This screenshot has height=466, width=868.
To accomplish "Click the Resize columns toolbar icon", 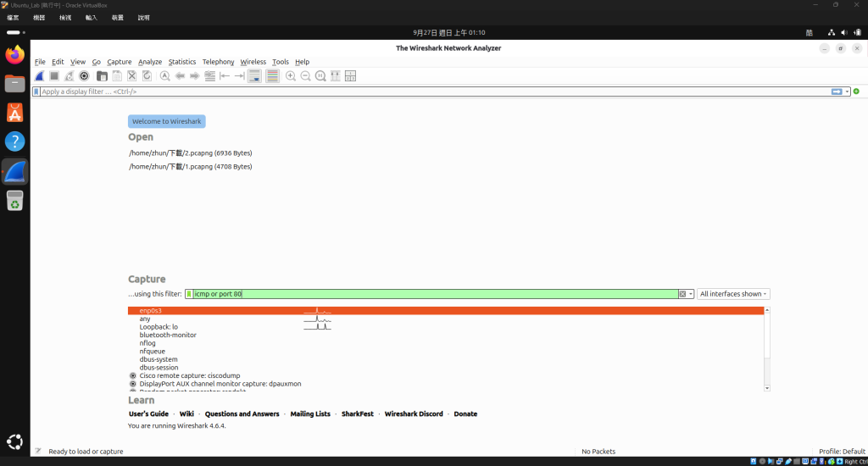I will (x=336, y=76).
